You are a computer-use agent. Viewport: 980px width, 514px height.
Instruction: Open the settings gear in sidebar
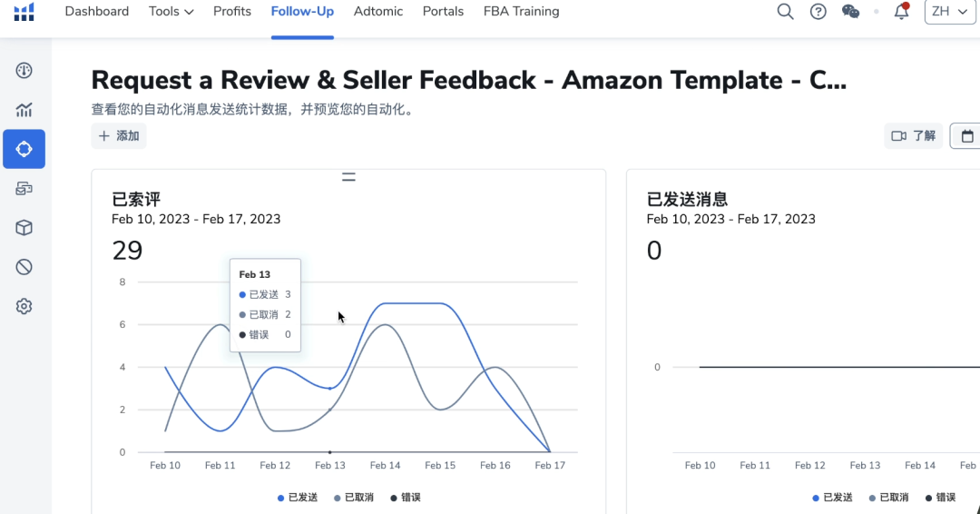pyautogui.click(x=24, y=307)
